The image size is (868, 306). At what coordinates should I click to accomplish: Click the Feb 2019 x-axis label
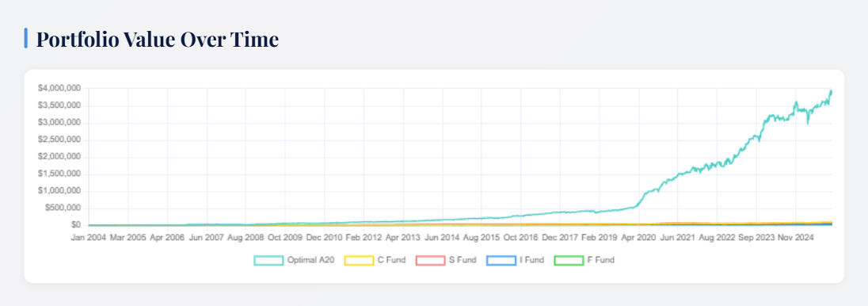(600, 237)
